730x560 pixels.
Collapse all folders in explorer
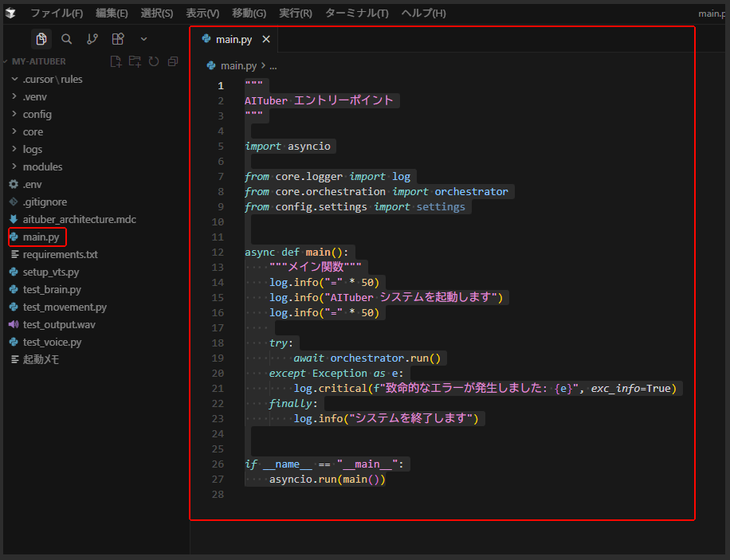pyautogui.click(x=173, y=61)
